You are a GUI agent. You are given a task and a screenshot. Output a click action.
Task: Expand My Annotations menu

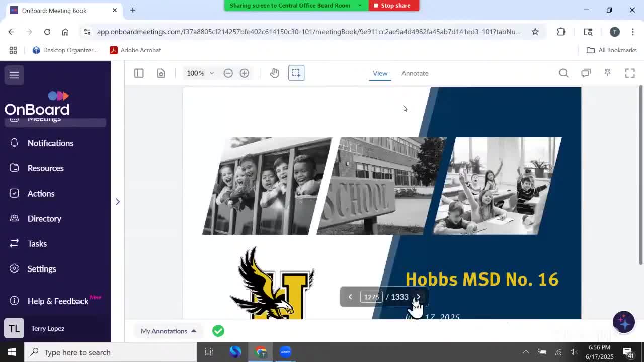[x=169, y=331]
